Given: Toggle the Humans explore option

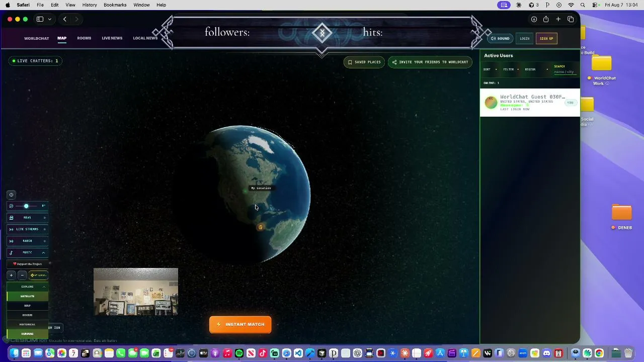Looking at the screenshot, I should (x=27, y=334).
